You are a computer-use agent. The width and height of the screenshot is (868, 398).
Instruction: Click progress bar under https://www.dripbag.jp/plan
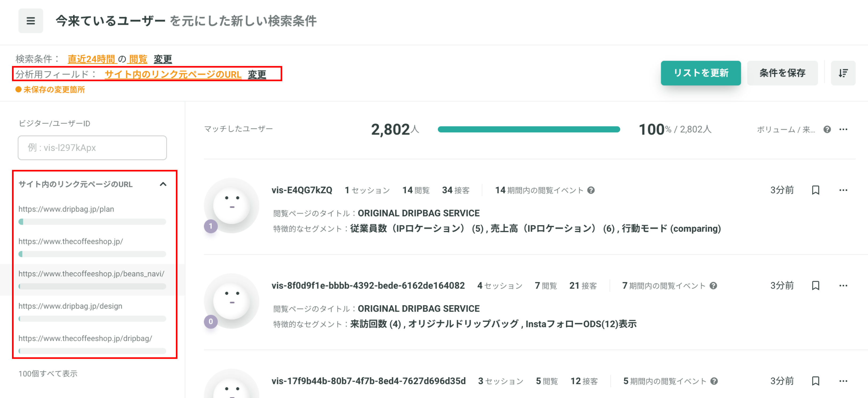(92, 222)
